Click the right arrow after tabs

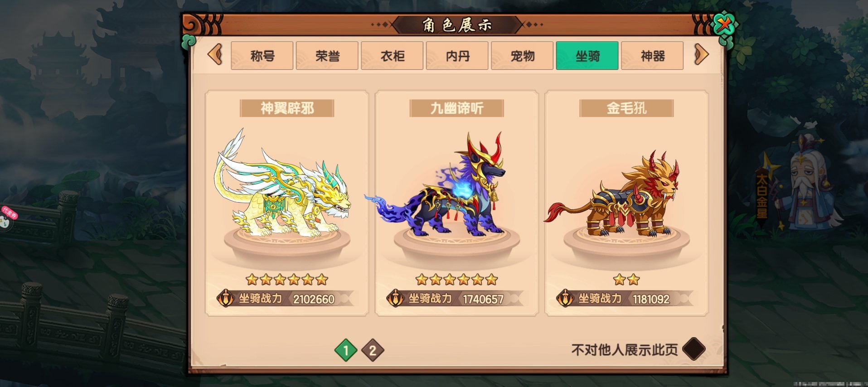(701, 55)
